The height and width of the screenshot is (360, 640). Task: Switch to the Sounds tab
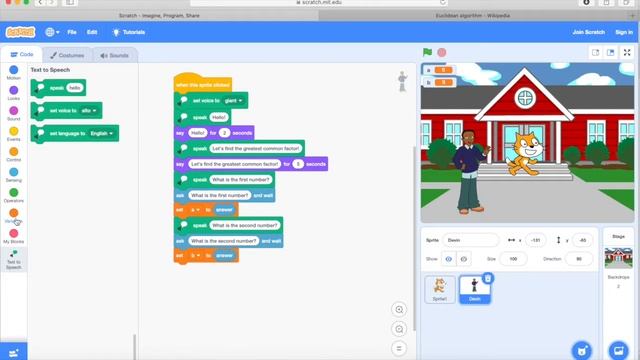[114, 55]
